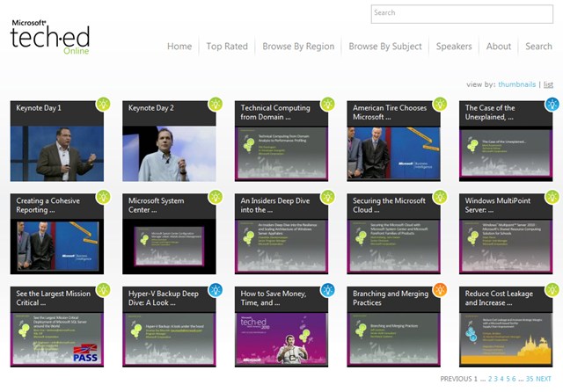The width and height of the screenshot is (563, 392).
Task: Open the Speakers page
Action: pyautogui.click(x=454, y=47)
